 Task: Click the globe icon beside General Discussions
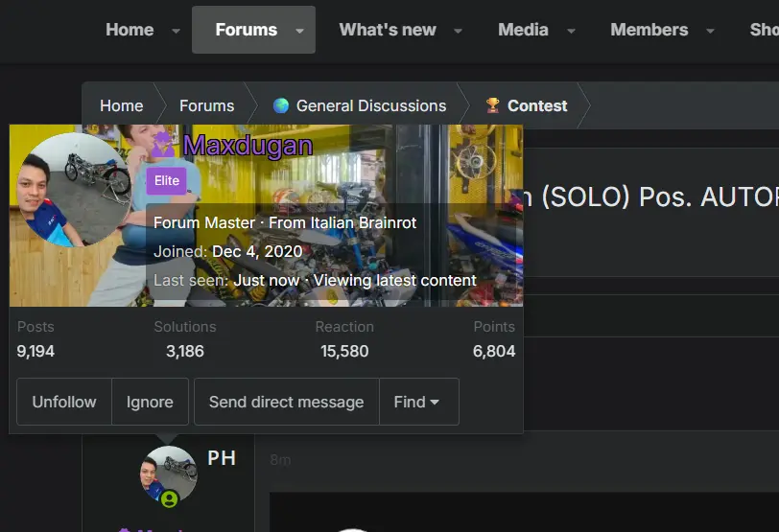(x=281, y=105)
